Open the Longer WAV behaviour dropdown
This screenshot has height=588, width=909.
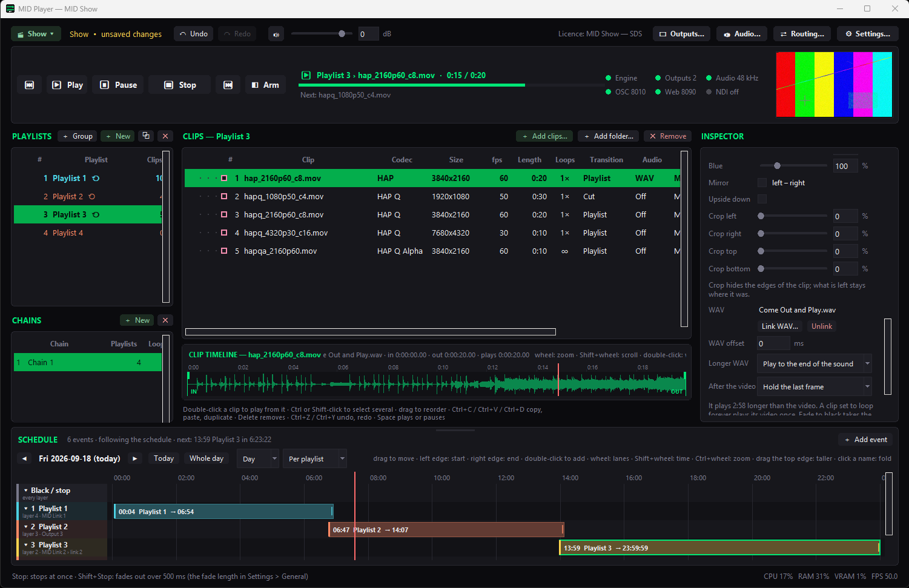pyautogui.click(x=815, y=364)
